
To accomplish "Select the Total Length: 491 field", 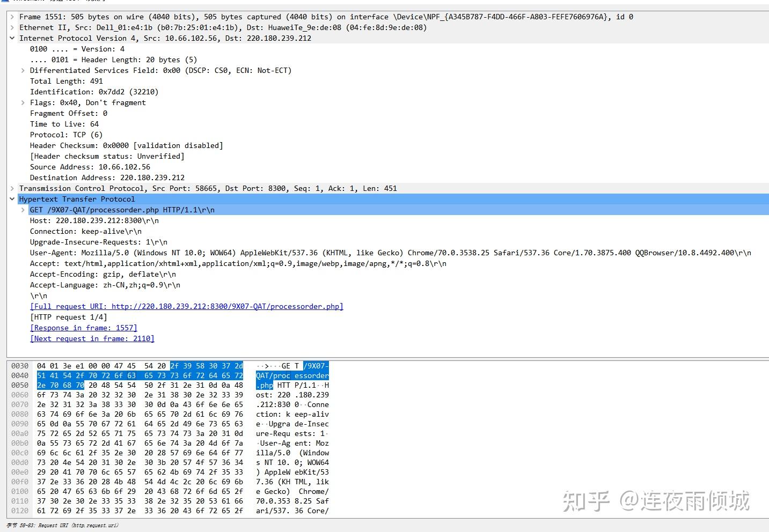I will [65, 81].
